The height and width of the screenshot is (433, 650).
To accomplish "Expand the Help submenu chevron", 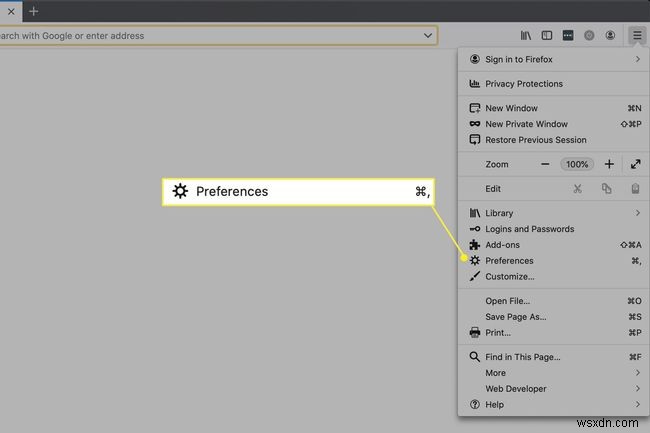I will coord(638,404).
